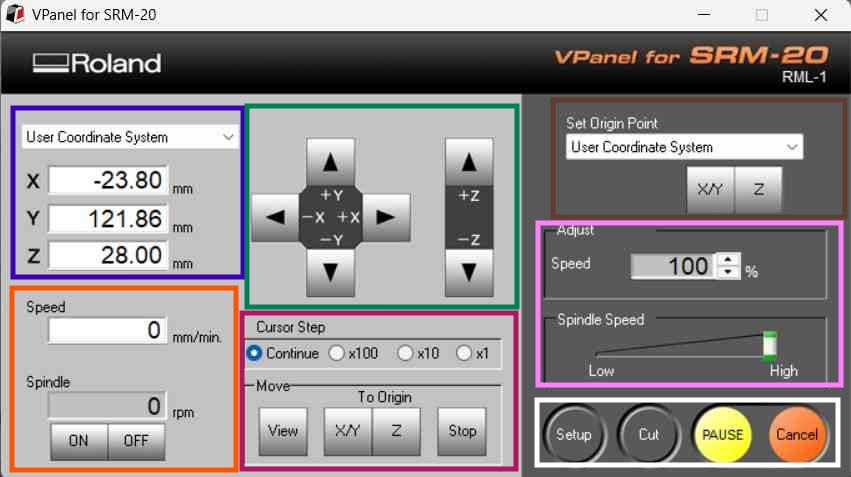Lower the spindle with -Z arrow
This screenshot has height=477, width=851.
pos(469,272)
